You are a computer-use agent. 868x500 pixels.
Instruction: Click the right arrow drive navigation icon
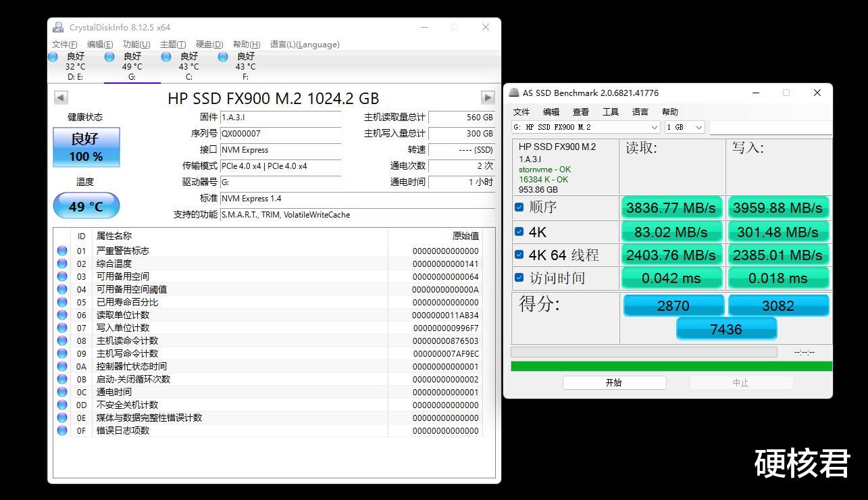(488, 97)
